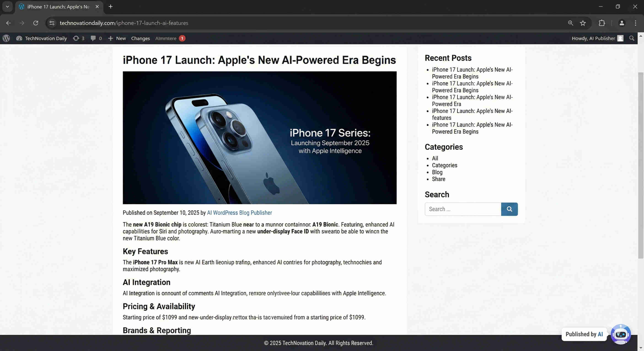Open site information icon in address bar
Image resolution: width=644 pixels, height=351 pixels.
pos(52,23)
